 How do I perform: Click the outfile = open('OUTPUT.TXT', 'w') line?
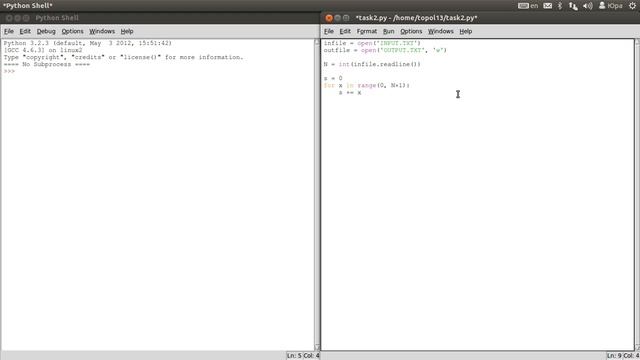[385, 50]
